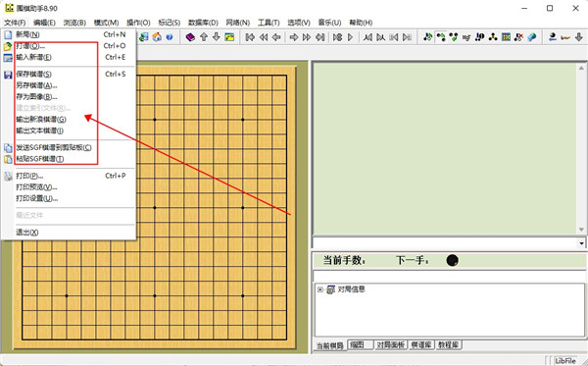Viewport: 588px width, 366px height.
Task: Click the fast-forward double arrow icon
Action: pyautogui.click(x=307, y=37)
